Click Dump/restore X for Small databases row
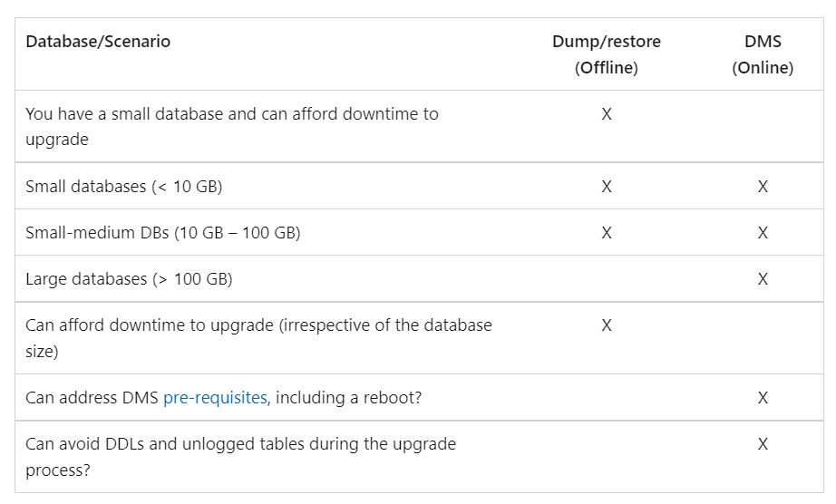Viewport: 836px width, 504px height. click(x=607, y=187)
